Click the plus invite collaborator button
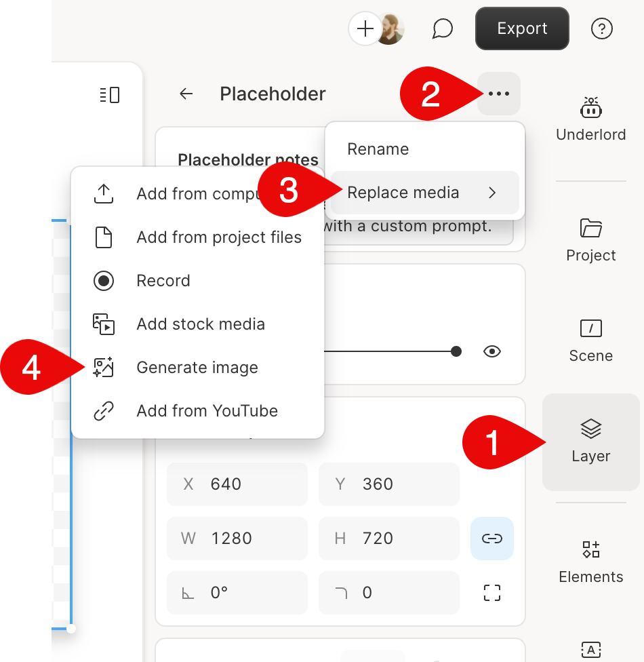644x662 pixels. click(365, 28)
